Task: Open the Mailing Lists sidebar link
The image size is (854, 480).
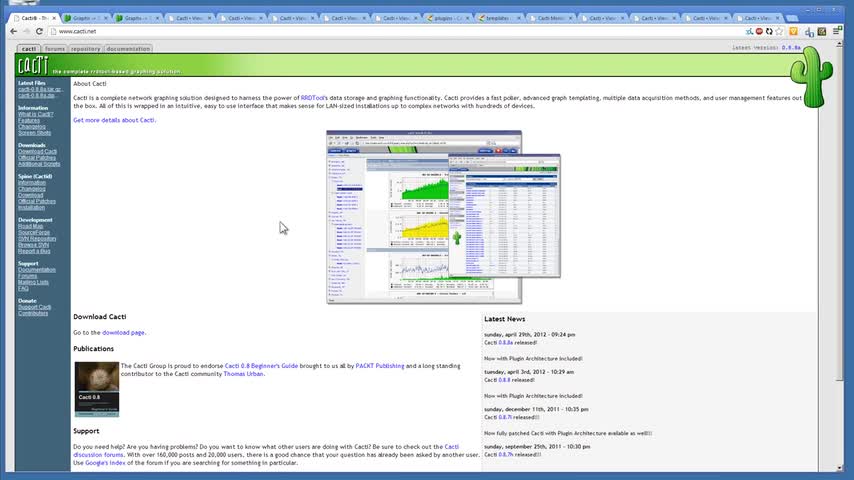Action: pos(33,282)
